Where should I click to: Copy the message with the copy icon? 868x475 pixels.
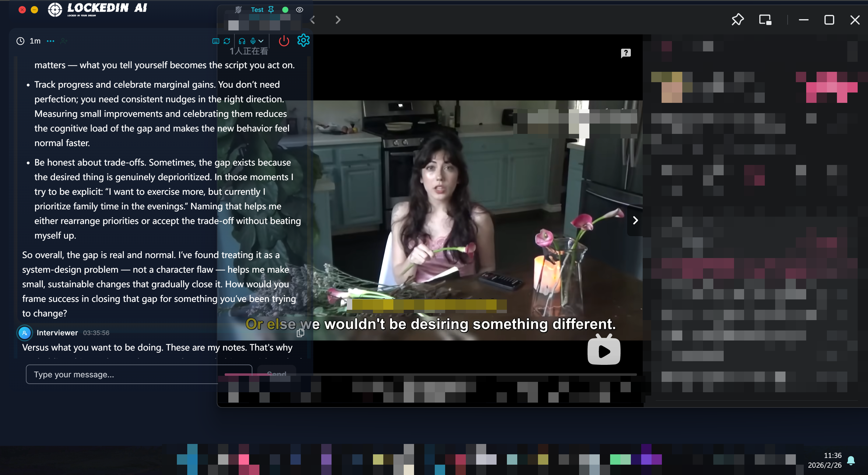tap(300, 333)
